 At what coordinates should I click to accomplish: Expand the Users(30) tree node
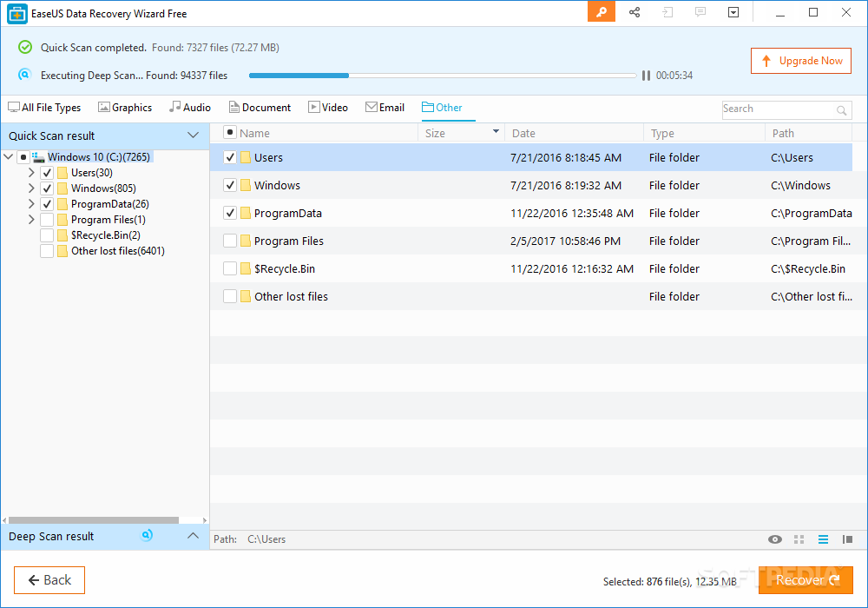(31, 173)
